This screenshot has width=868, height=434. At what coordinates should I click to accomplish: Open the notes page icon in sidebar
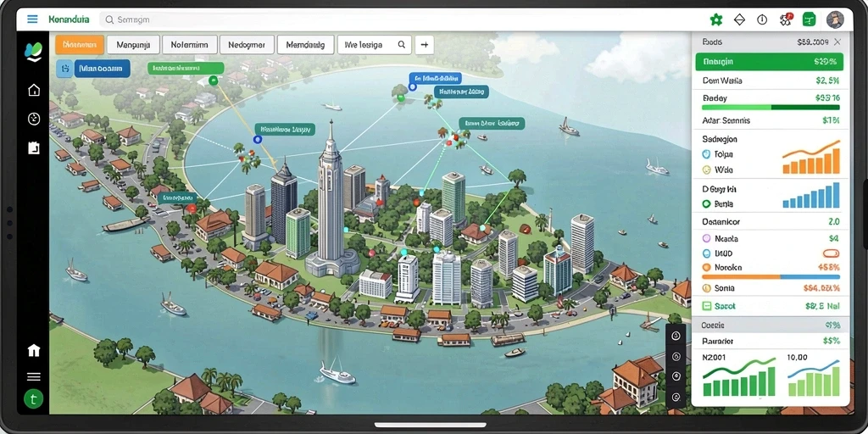click(x=34, y=147)
